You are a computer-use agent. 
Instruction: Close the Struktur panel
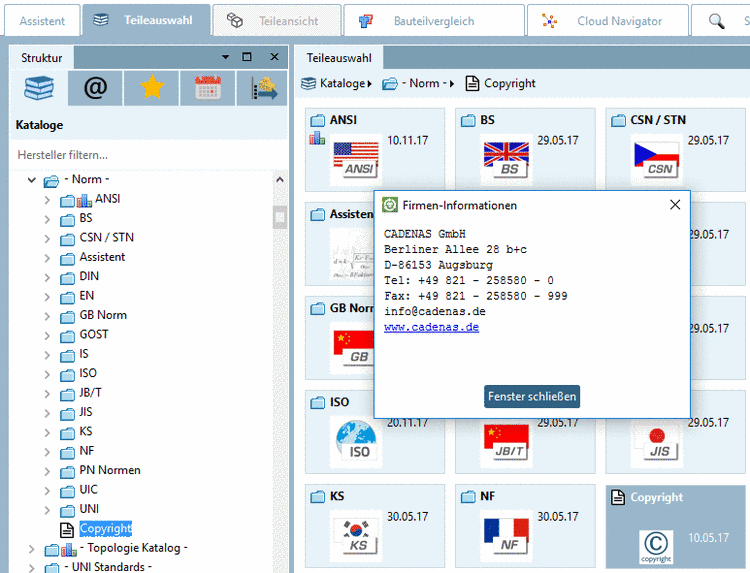tap(275, 57)
